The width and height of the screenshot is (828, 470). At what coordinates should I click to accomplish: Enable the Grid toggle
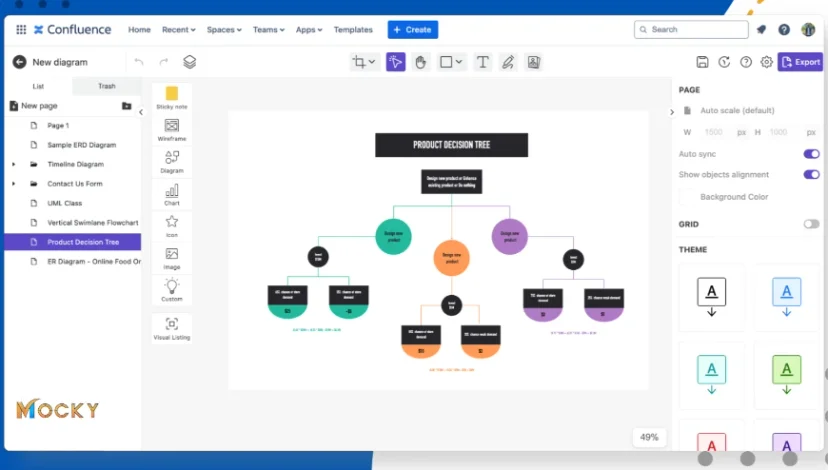pos(811,224)
